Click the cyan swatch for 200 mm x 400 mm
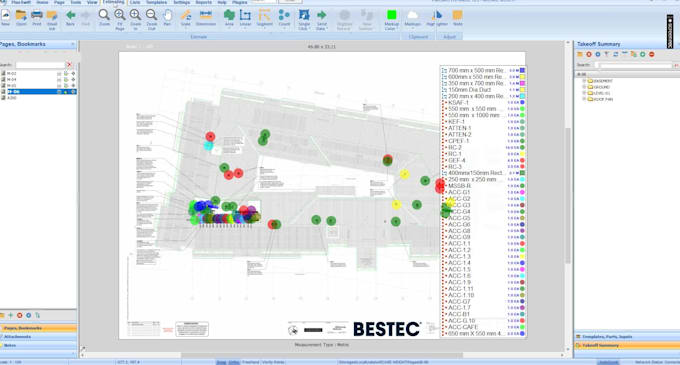The image size is (680, 365). click(523, 96)
